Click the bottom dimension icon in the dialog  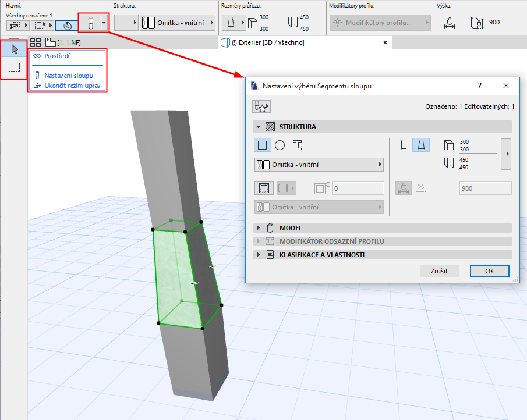coord(449,163)
